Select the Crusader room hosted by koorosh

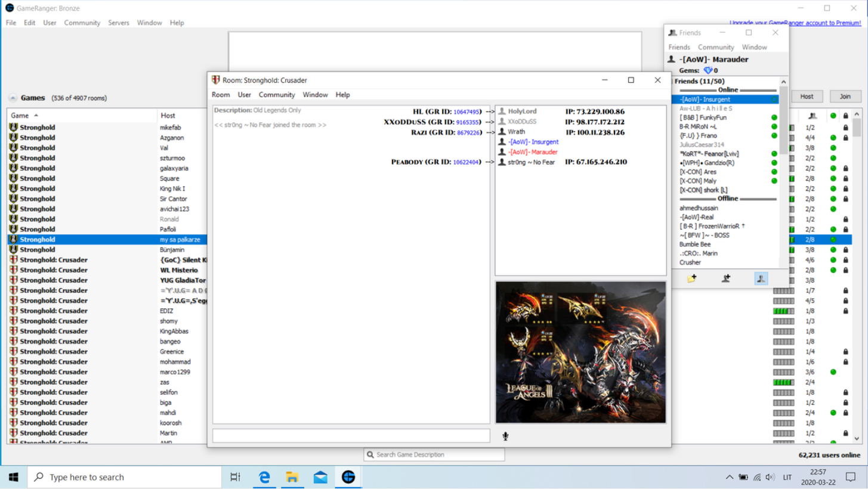click(x=107, y=423)
